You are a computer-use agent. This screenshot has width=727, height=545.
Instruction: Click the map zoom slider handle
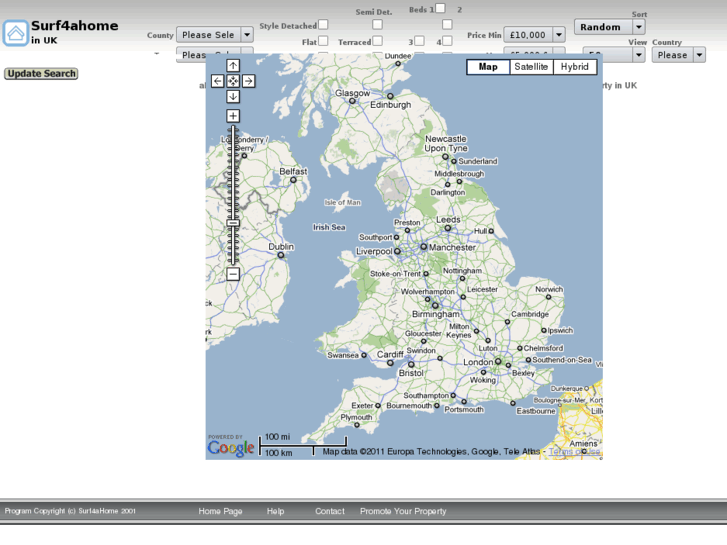(233, 223)
